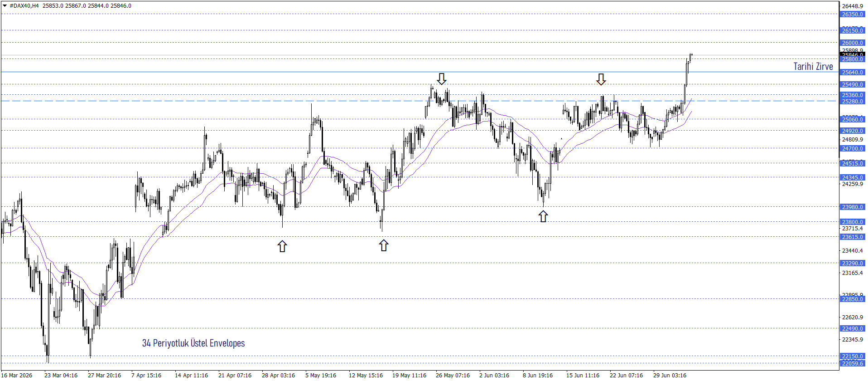Click the small triangle before #DAX40,H4
Viewport: 868px width, 381px height.
[x=5, y=6]
